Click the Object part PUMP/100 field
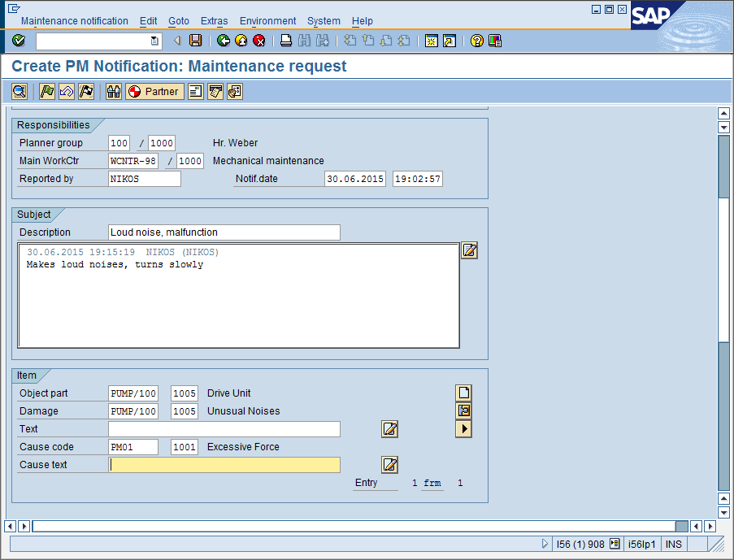Image resolution: width=734 pixels, height=560 pixels. (133, 393)
